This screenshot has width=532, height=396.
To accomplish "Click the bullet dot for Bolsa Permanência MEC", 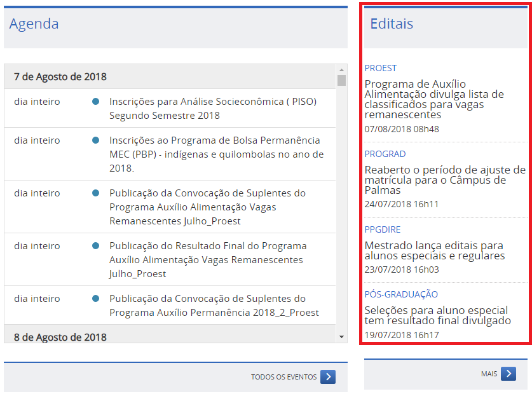I will (95, 140).
